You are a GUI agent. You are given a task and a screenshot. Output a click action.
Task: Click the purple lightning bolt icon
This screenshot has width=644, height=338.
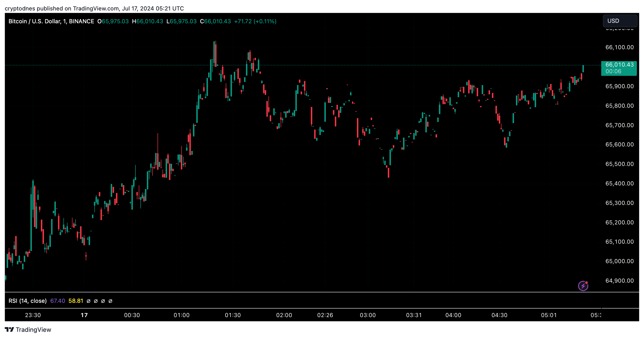click(x=583, y=286)
